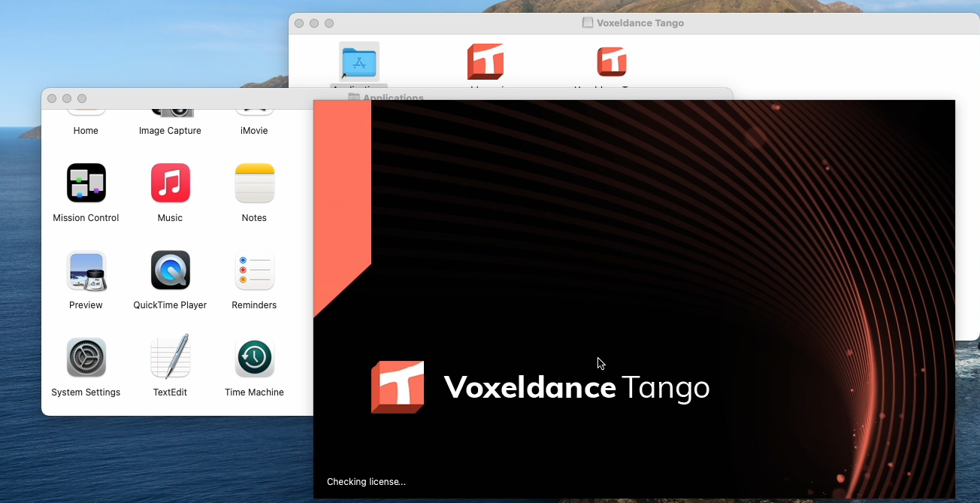Select the Mission Control app icon

pyautogui.click(x=86, y=183)
